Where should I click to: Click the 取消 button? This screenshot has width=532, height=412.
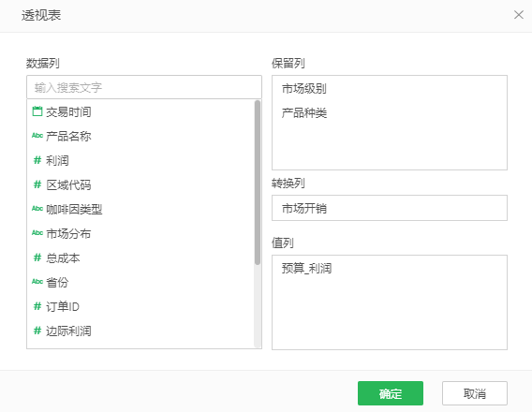(x=475, y=393)
